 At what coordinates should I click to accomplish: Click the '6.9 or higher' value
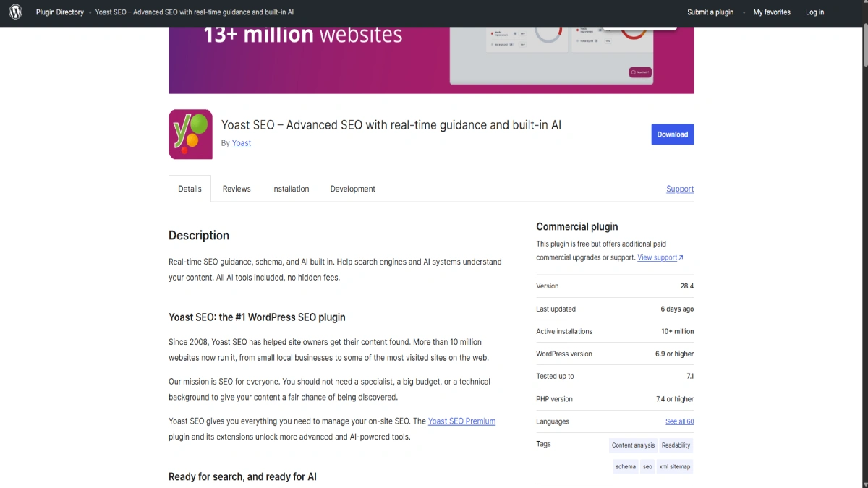point(674,354)
